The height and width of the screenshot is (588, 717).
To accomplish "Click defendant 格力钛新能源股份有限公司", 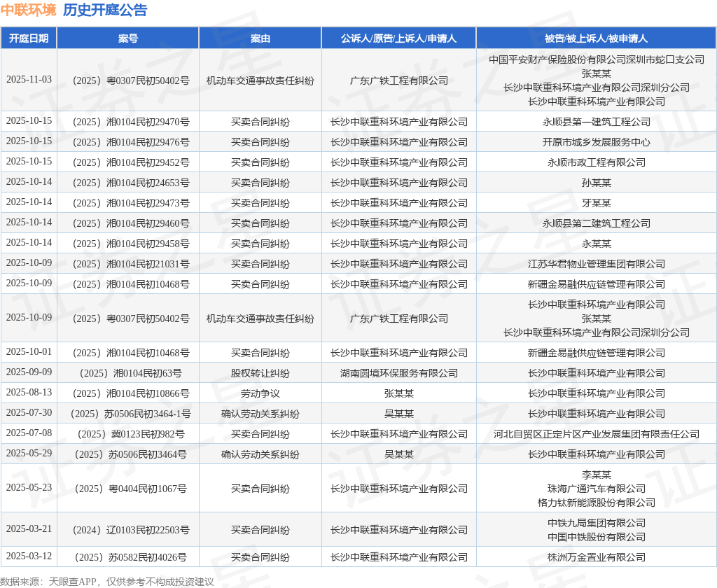I will (x=597, y=503).
